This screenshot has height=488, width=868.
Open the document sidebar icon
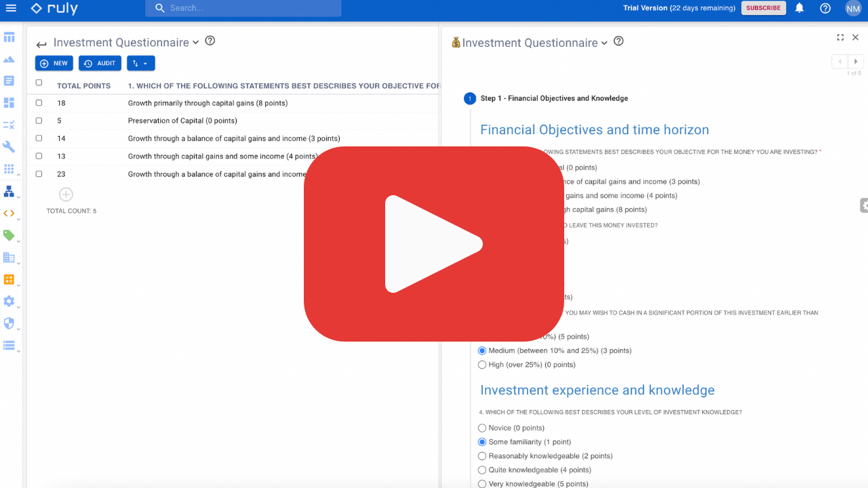tap(9, 81)
